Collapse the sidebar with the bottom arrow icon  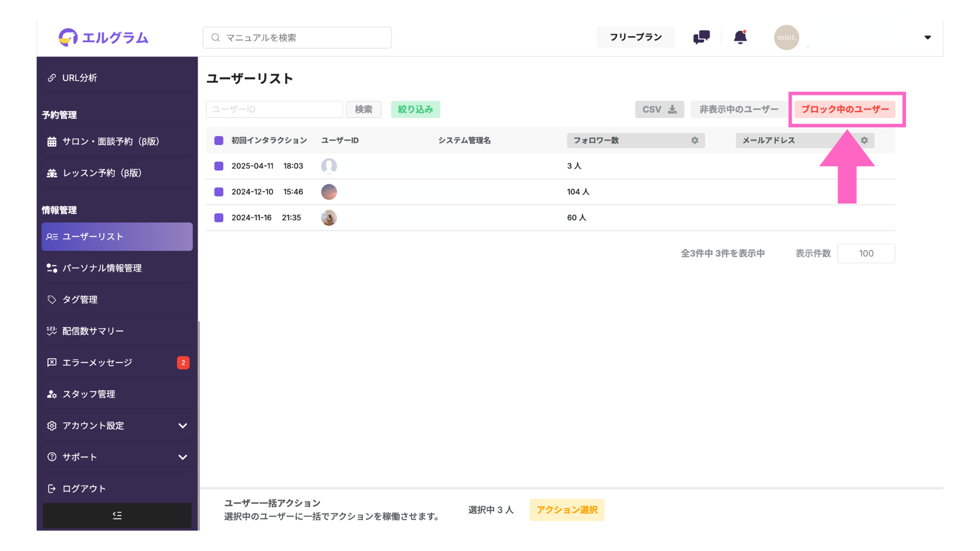117,515
